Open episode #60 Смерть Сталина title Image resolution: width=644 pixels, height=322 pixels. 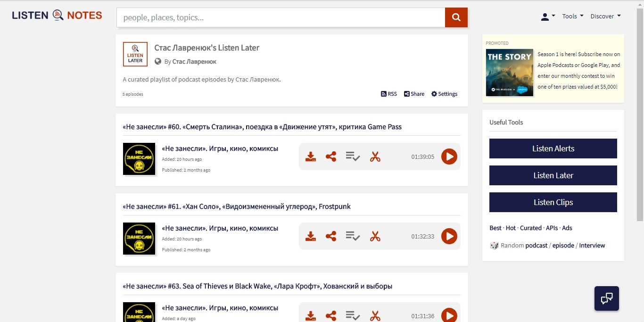click(x=262, y=126)
